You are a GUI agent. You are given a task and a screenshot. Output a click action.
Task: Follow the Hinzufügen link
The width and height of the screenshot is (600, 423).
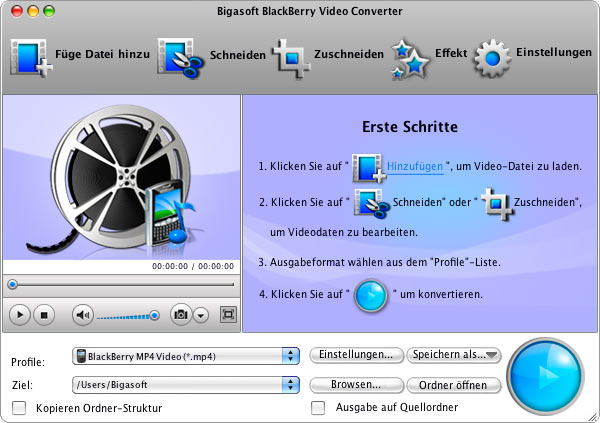click(x=415, y=167)
